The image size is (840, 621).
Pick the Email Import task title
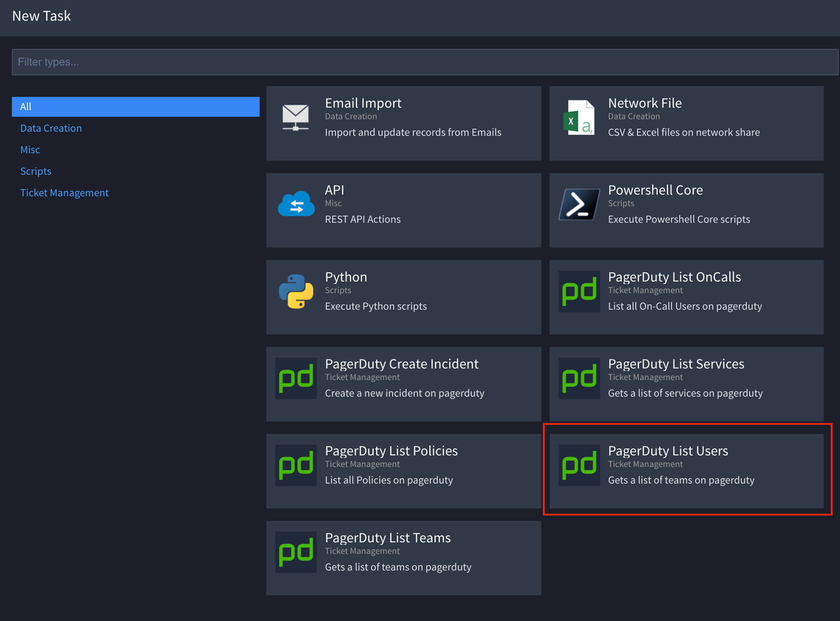coord(363,103)
